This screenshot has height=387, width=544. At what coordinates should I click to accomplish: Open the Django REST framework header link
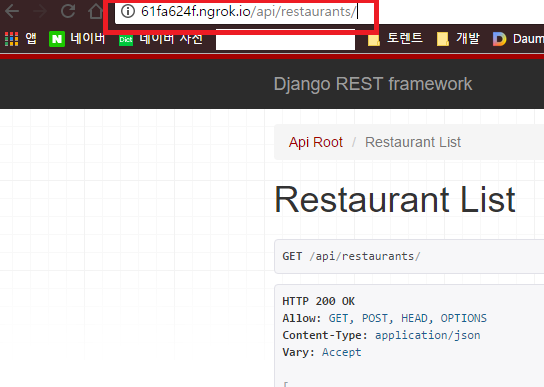tap(373, 84)
